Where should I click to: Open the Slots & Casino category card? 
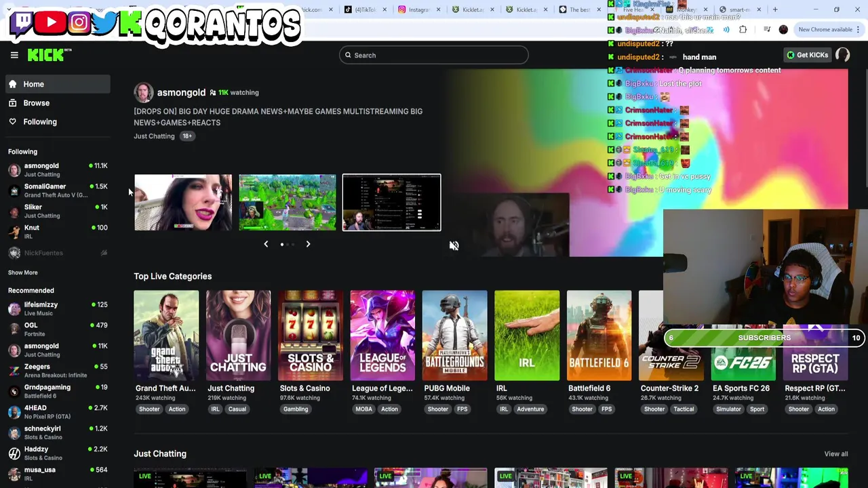click(311, 335)
